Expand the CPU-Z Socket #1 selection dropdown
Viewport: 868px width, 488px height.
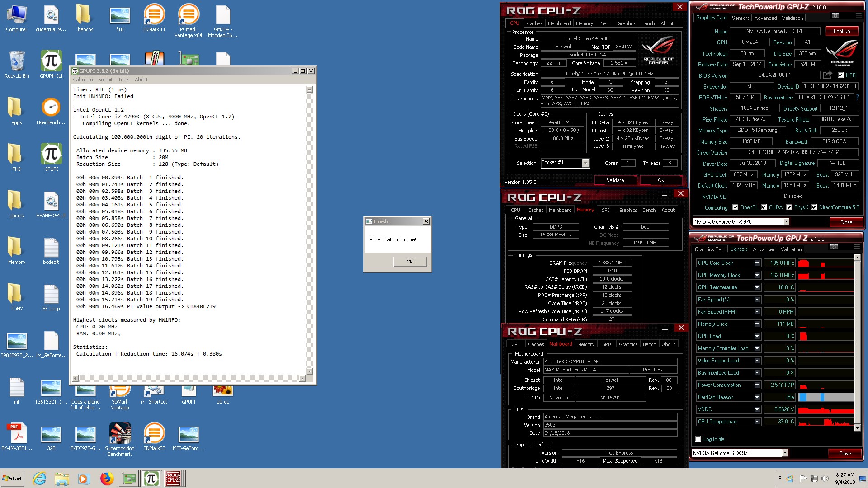point(585,163)
